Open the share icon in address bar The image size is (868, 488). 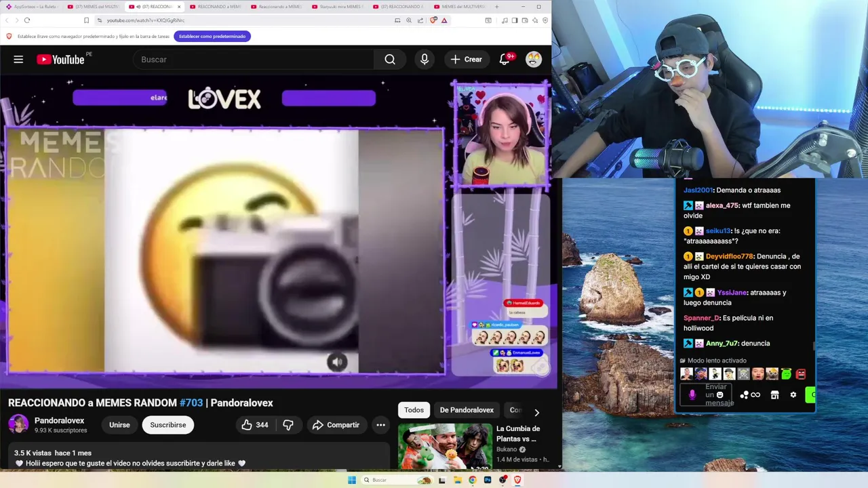click(x=420, y=20)
